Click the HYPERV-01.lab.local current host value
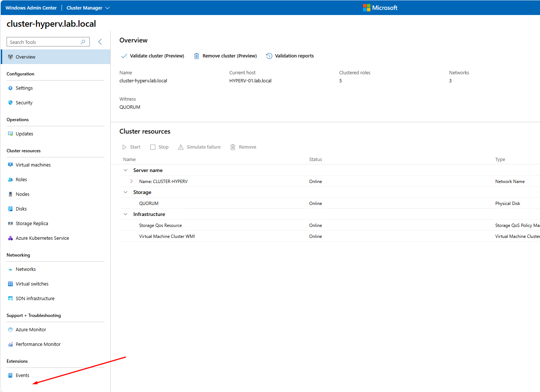Screen dimensions: 540x392 pyautogui.click(x=250, y=81)
